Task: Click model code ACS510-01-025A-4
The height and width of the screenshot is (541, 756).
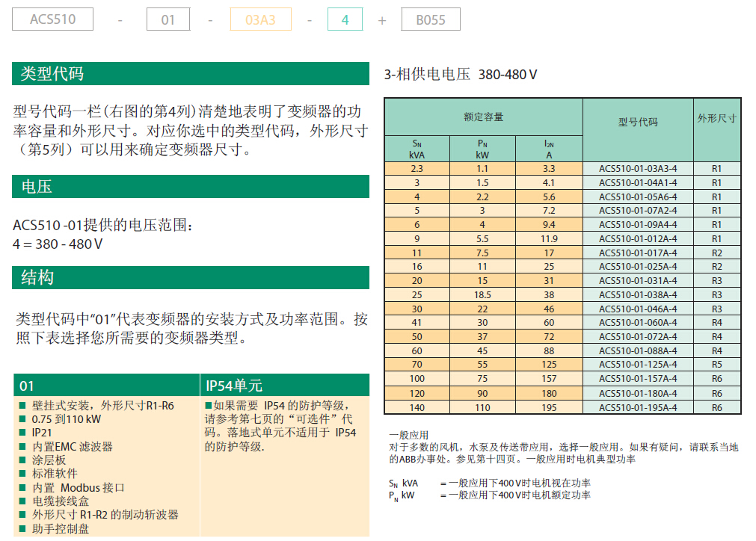Action: pos(638,267)
